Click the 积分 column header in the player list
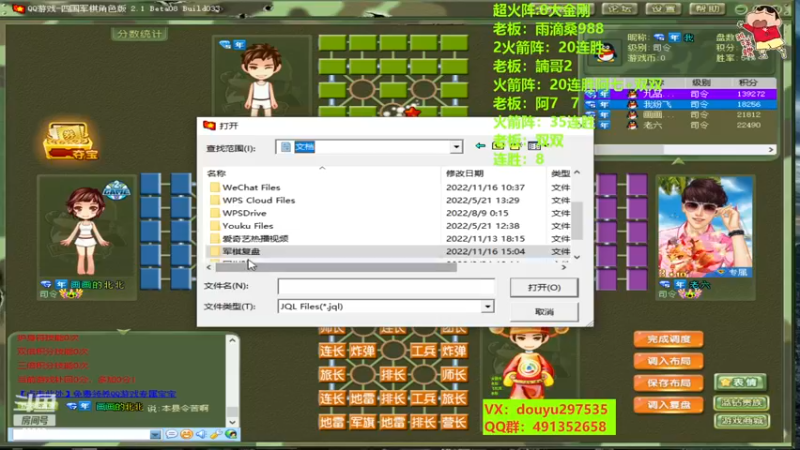The width and height of the screenshot is (800, 450). tap(748, 82)
